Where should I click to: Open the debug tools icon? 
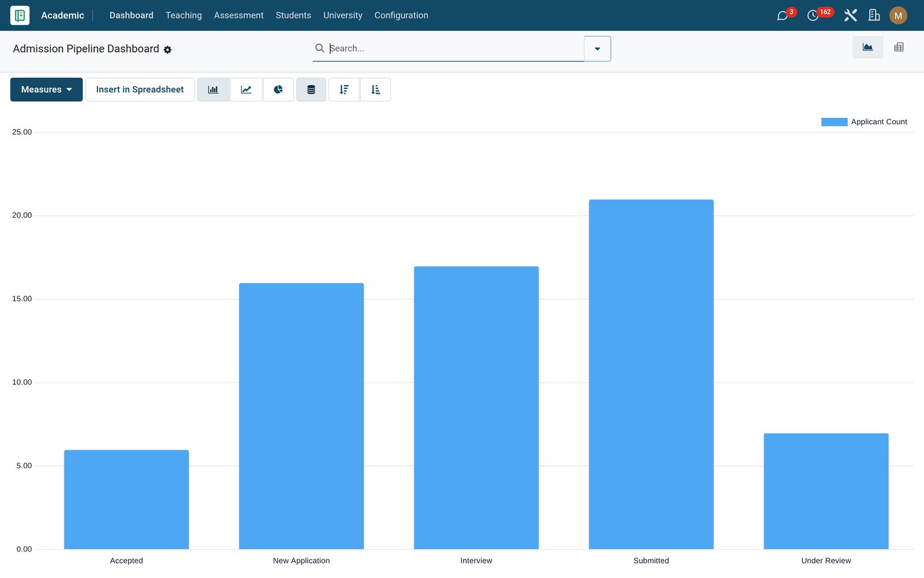pyautogui.click(x=850, y=16)
